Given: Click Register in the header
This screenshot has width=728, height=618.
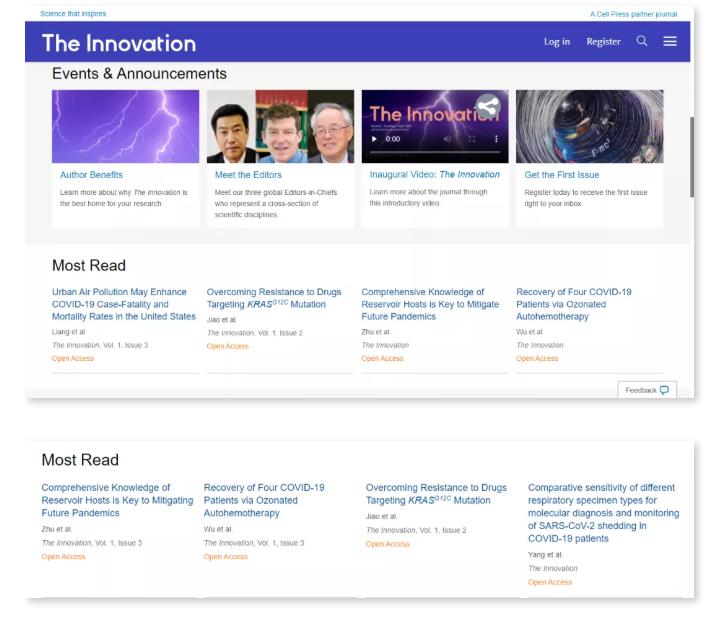Looking at the screenshot, I should [x=603, y=41].
